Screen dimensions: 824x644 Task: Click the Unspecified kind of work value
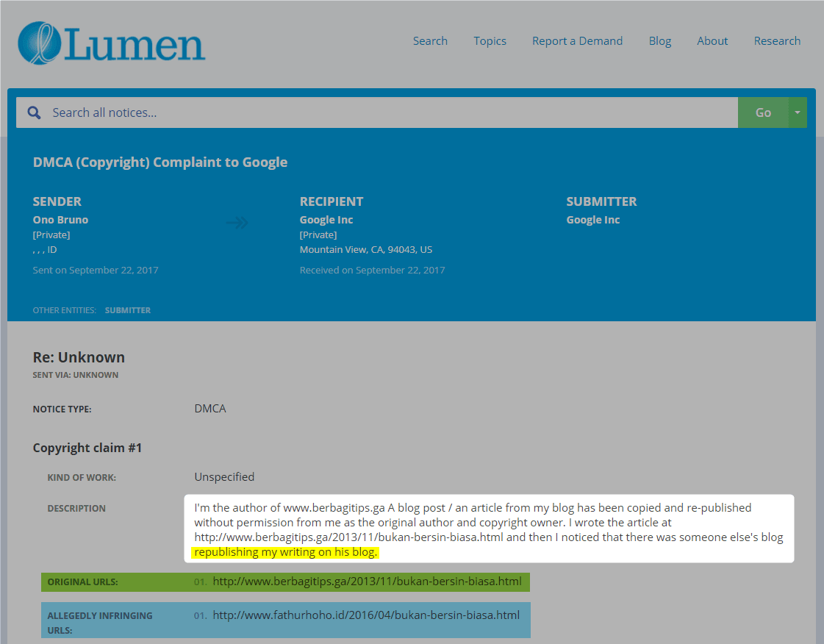(224, 477)
